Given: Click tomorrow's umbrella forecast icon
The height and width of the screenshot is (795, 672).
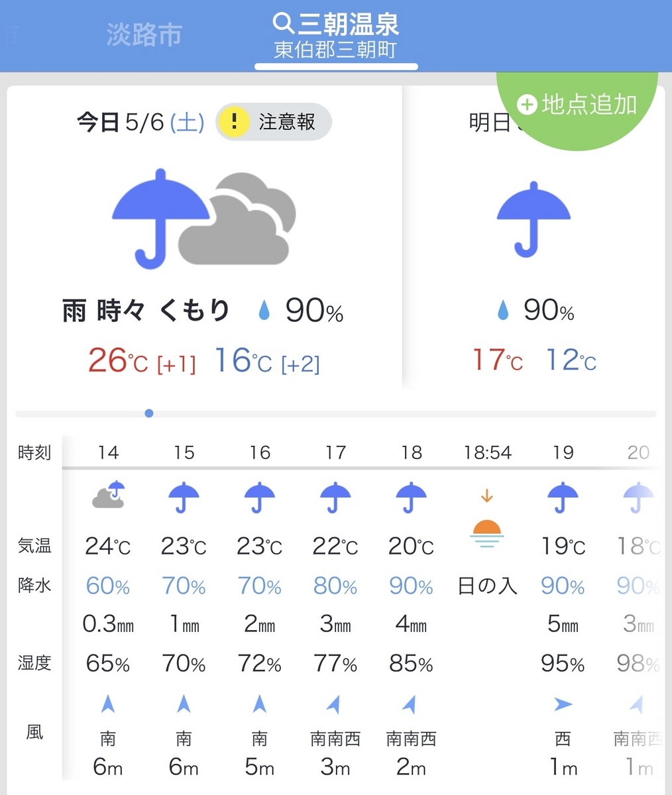Looking at the screenshot, I should 533,219.
